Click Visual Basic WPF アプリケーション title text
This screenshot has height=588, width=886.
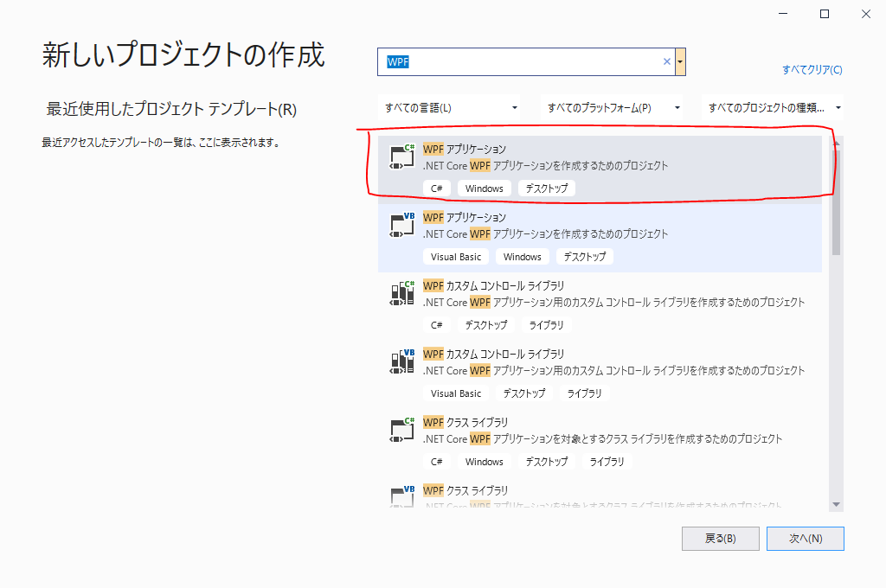point(465,217)
